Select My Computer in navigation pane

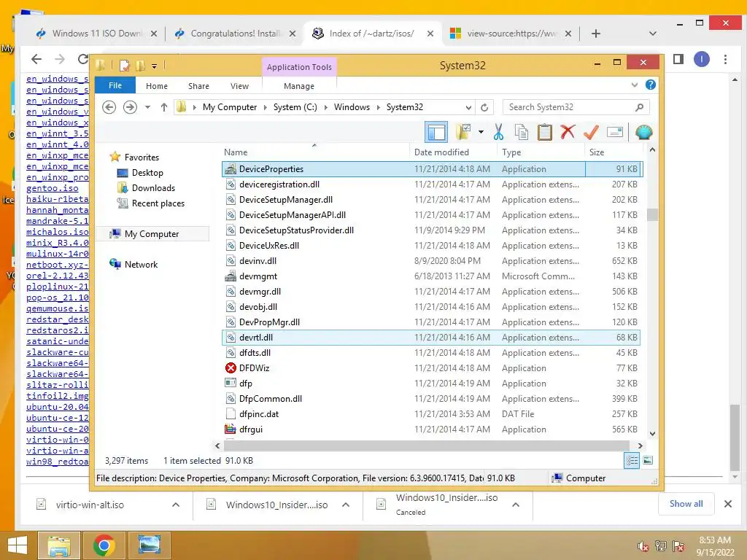(x=152, y=234)
